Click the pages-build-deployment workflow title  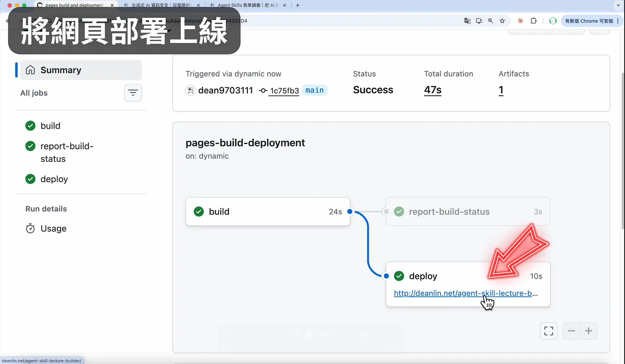pos(245,143)
